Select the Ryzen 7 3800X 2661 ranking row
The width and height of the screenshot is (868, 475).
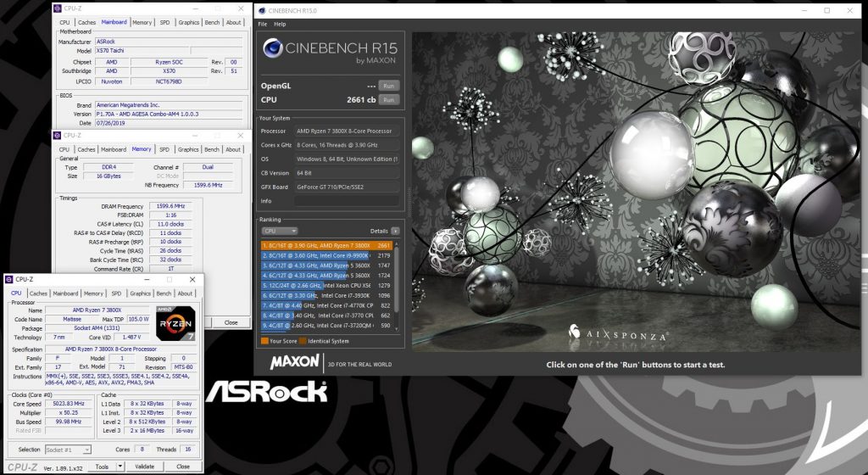pyautogui.click(x=326, y=245)
